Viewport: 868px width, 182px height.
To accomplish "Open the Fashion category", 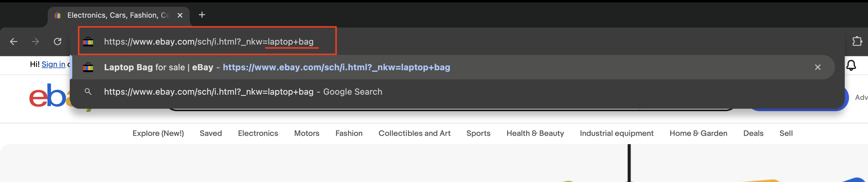I will click(349, 133).
